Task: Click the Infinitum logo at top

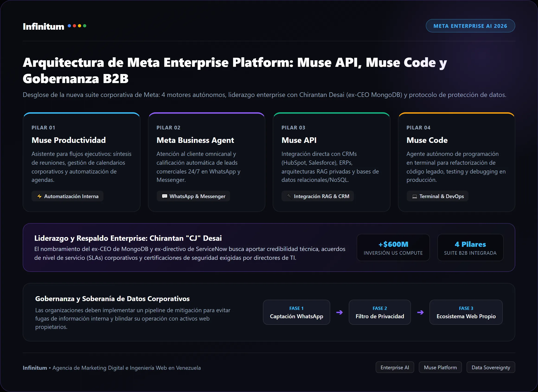Action: [43, 26]
